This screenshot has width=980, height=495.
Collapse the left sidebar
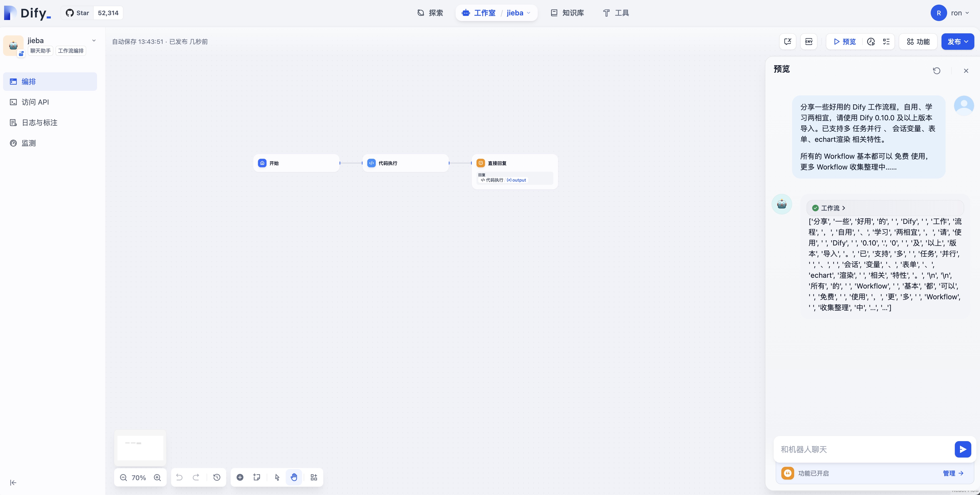(x=13, y=483)
